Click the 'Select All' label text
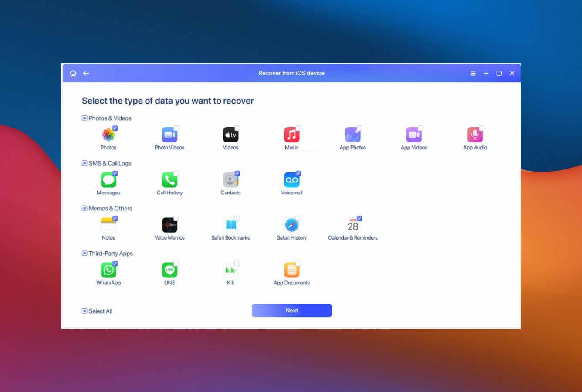This screenshot has height=392, width=582. tap(100, 311)
